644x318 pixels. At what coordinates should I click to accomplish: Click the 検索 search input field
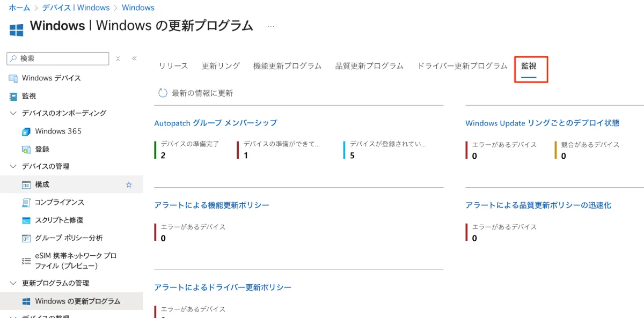click(62, 58)
